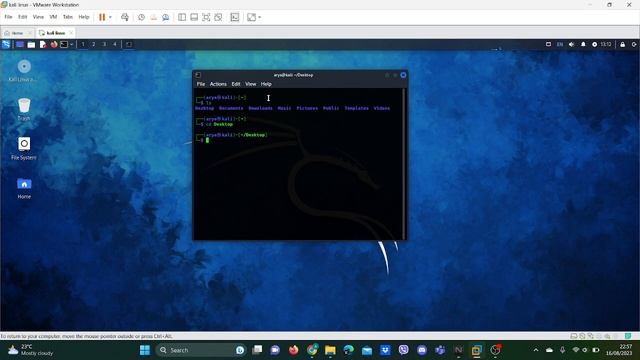Toggle the thumbnail bar icon in VMware toolbar
Viewport: 640px width, 360px height.
point(194,17)
